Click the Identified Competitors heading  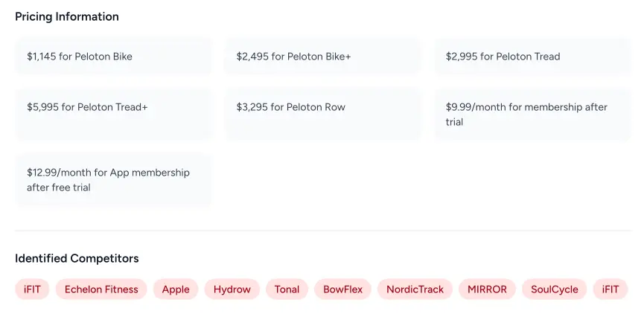(77, 258)
